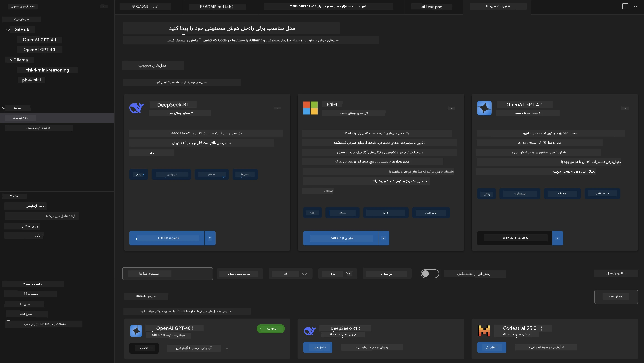Select OpenAI GPT-4.1 in the sidebar's GitHub tree
The height and width of the screenshot is (363, 644).
(39, 40)
